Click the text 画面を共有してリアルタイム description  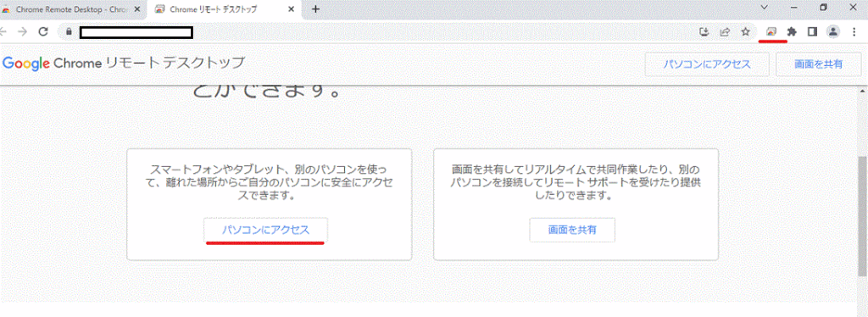tap(576, 182)
